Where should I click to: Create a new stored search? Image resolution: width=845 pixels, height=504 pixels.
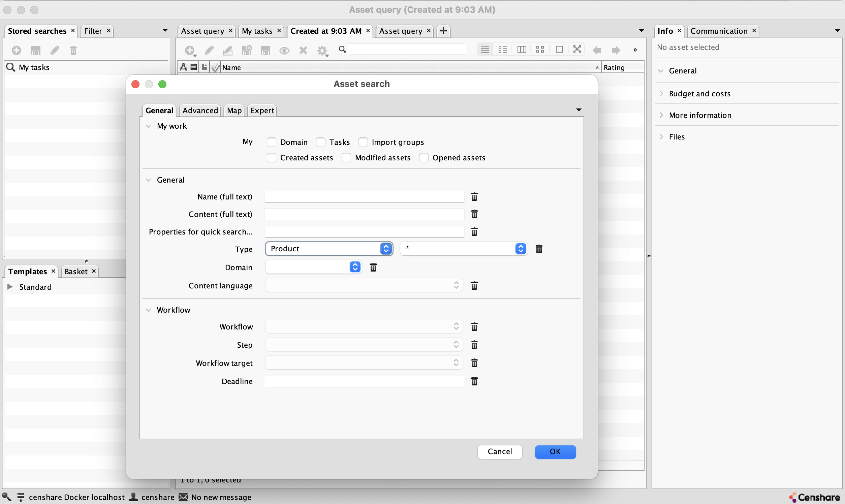click(x=16, y=50)
